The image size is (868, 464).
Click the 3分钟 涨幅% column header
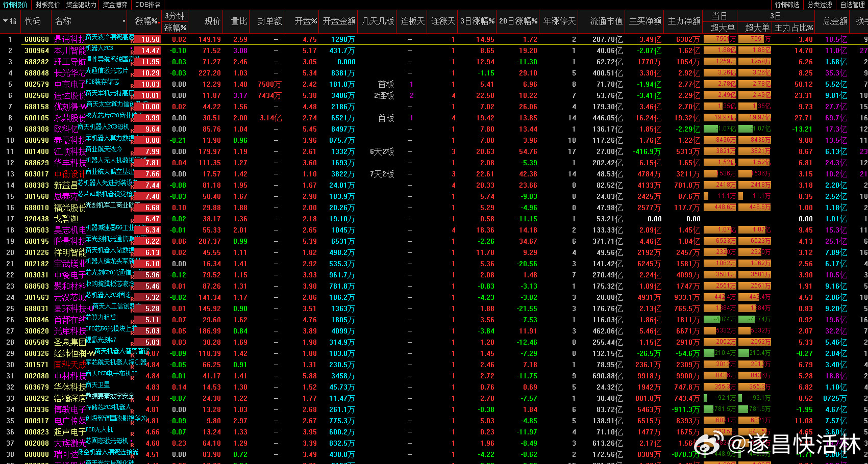pyautogui.click(x=175, y=22)
